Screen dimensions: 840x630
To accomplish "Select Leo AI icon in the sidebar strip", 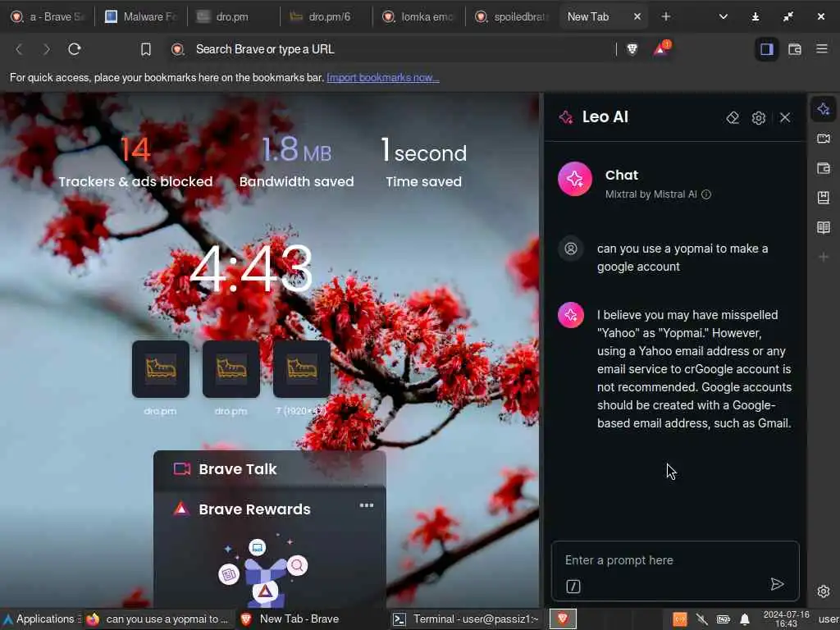I will tap(824, 109).
